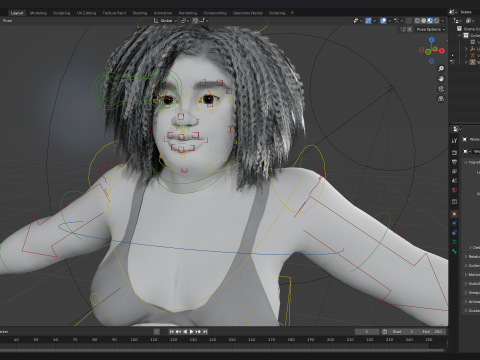Click the red X axis on navigation gizmo
The image size is (480, 360).
tap(442, 51)
